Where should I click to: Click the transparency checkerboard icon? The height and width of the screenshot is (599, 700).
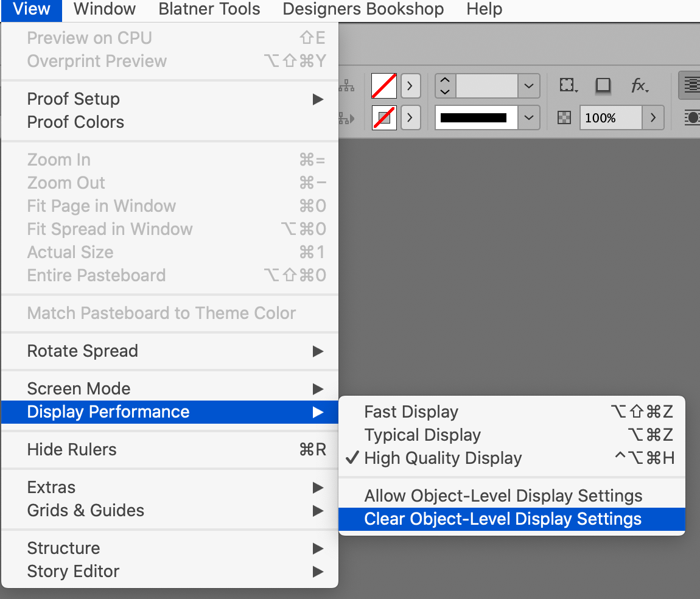tap(563, 117)
